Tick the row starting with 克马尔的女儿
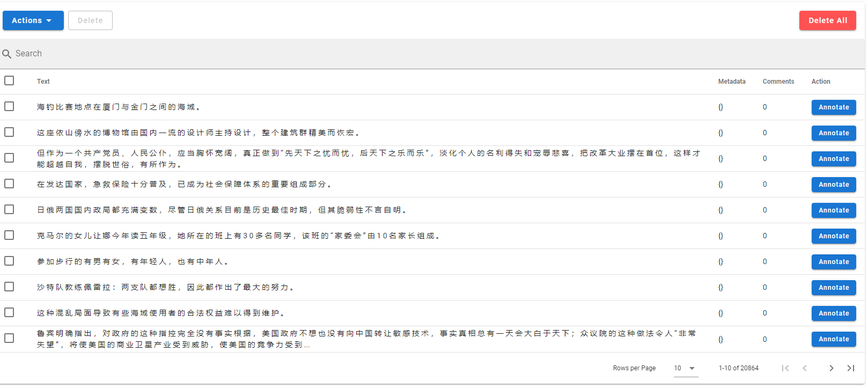The image size is (868, 388). [9, 235]
